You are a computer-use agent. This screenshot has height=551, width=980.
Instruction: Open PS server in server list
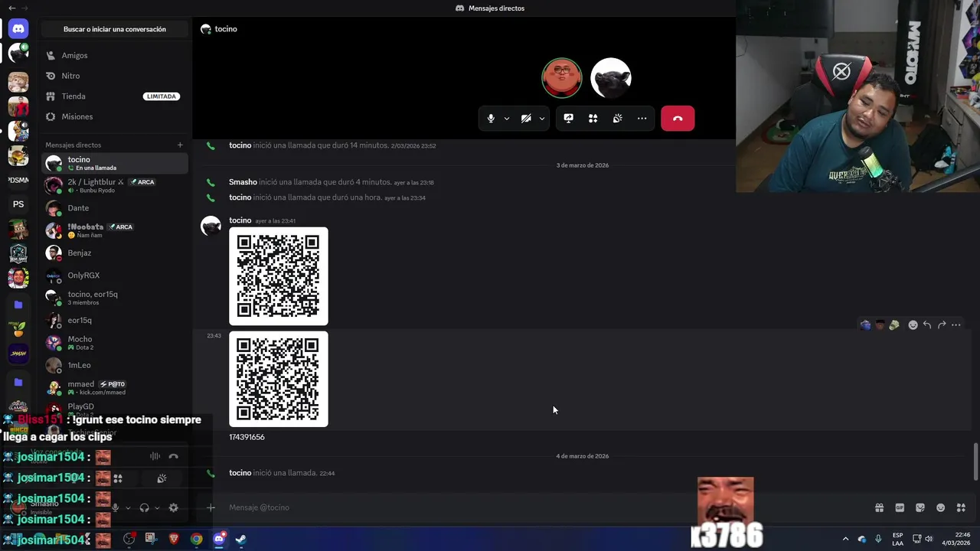[x=18, y=204]
